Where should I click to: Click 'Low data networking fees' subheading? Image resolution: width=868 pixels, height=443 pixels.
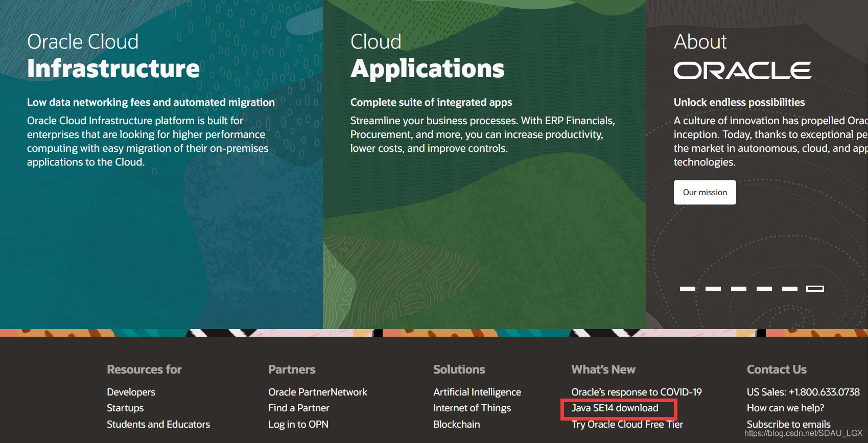(x=151, y=102)
